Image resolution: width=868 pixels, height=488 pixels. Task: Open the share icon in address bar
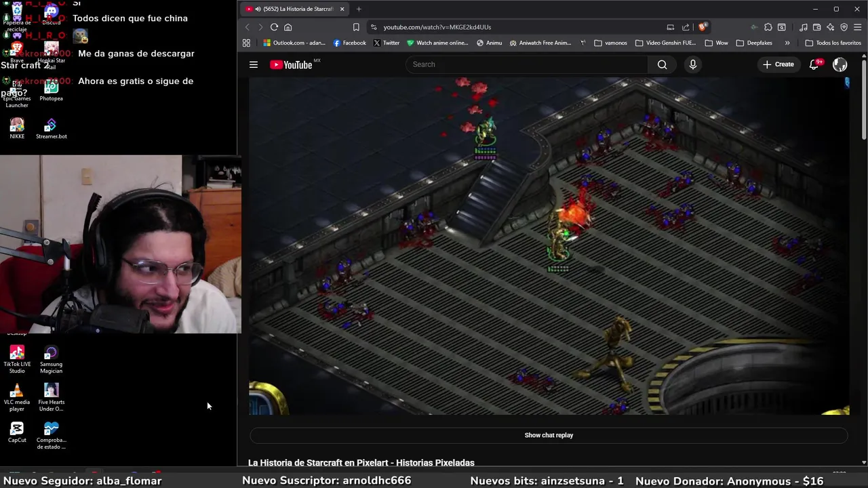point(686,27)
